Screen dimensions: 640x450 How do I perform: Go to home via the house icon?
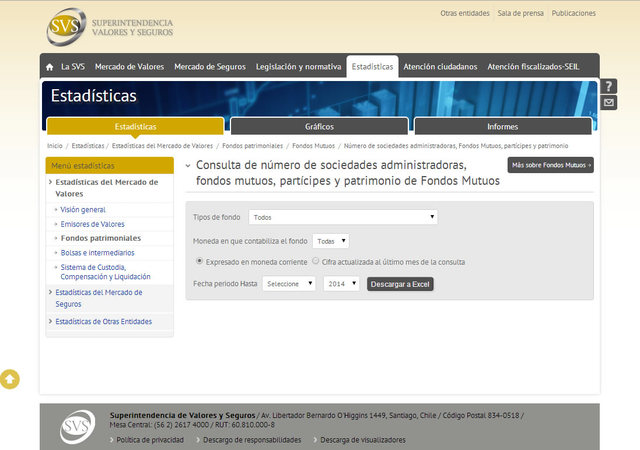[50, 67]
